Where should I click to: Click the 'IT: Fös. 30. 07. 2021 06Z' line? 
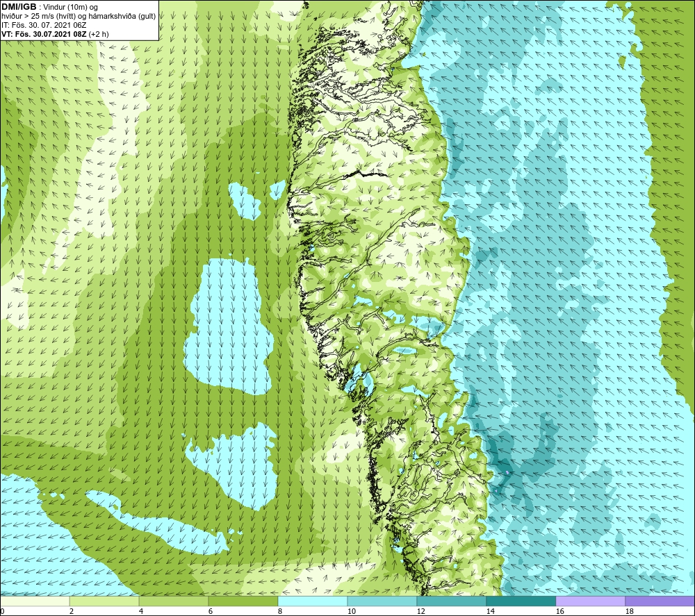click(44, 25)
